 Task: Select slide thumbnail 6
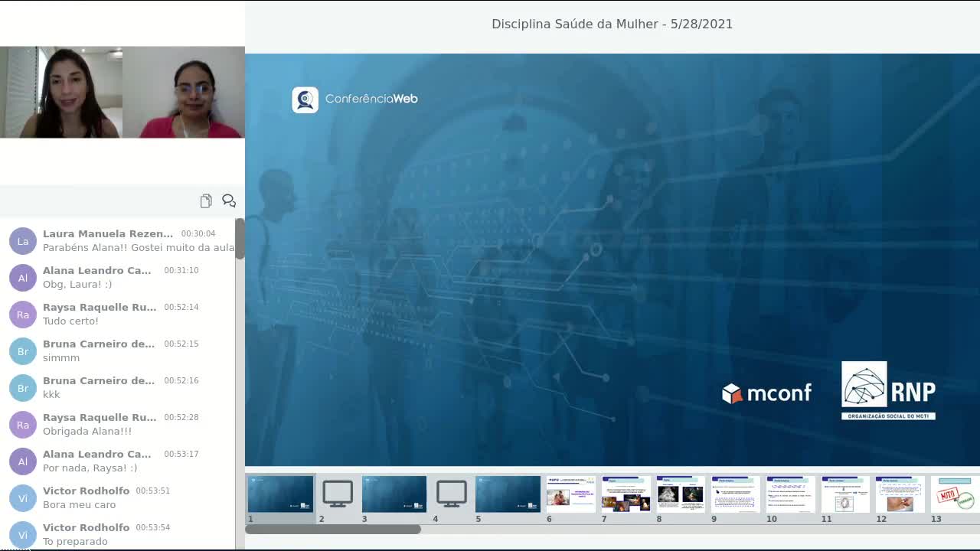570,494
